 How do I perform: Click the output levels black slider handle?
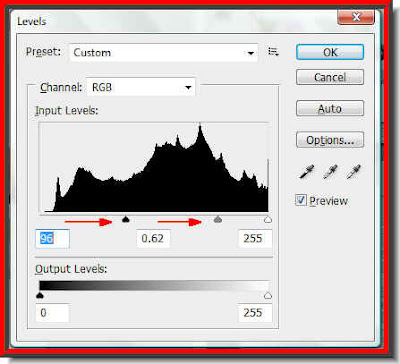tap(40, 295)
